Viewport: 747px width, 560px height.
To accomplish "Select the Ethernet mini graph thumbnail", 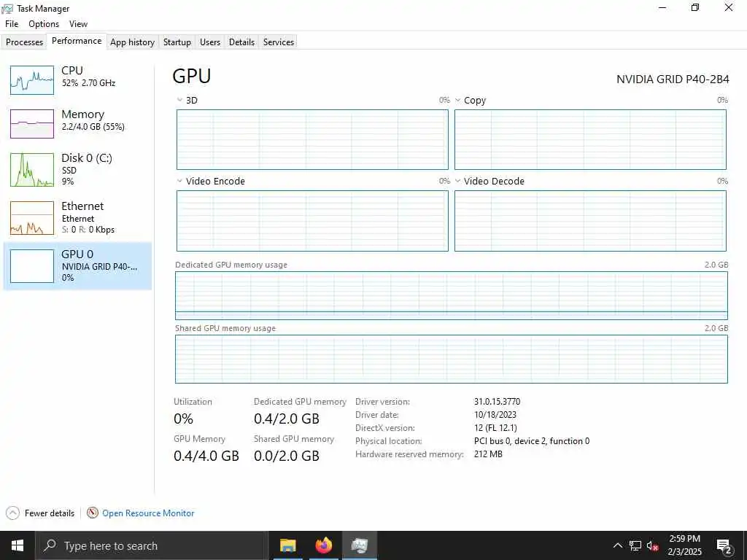I will point(32,218).
